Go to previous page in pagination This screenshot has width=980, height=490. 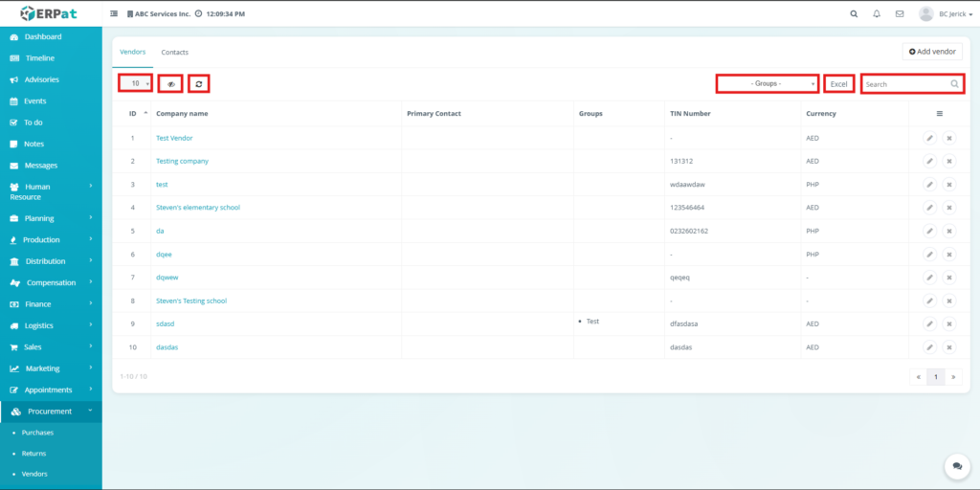[x=918, y=377]
